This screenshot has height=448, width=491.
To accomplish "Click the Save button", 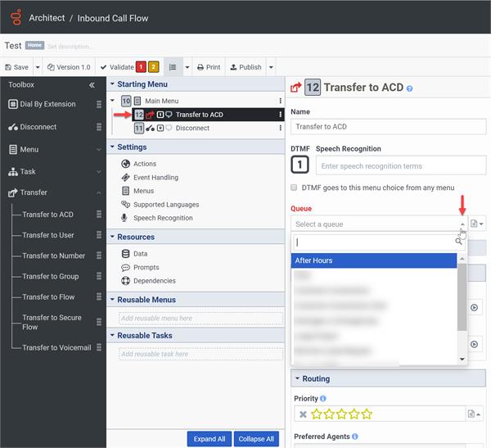I will tap(17, 67).
